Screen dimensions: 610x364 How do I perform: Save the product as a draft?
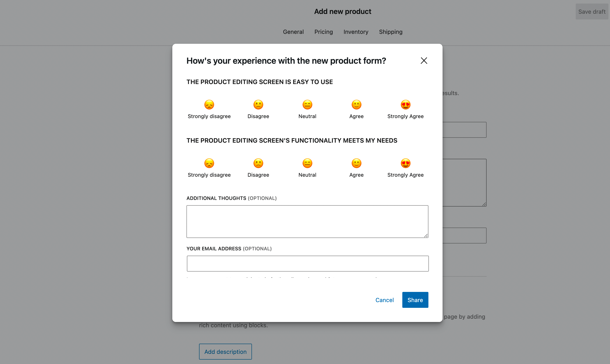[592, 11]
